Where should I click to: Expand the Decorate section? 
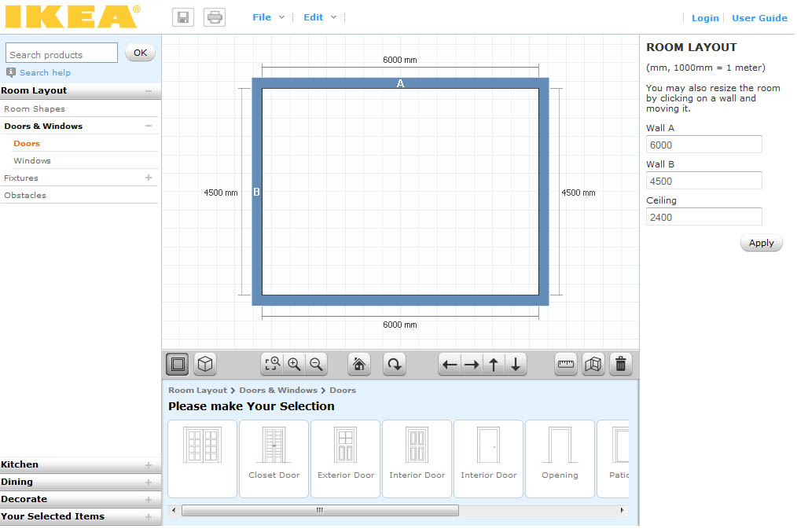[149, 500]
